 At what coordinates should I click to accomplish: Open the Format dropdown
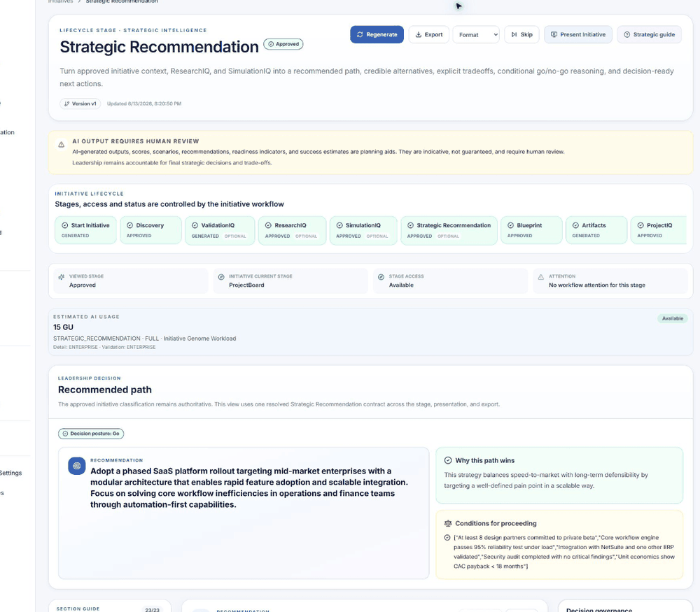pyautogui.click(x=476, y=34)
